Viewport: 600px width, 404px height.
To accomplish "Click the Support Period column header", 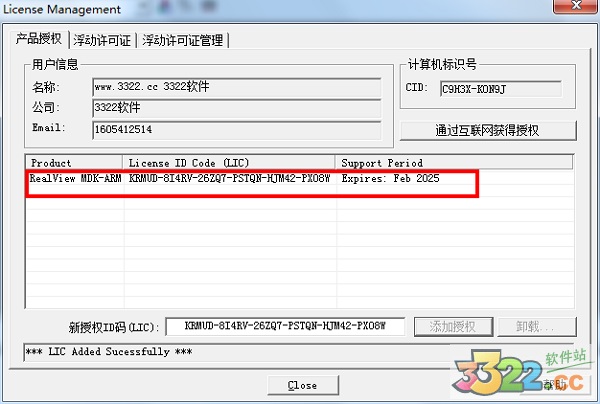I will click(x=454, y=163).
